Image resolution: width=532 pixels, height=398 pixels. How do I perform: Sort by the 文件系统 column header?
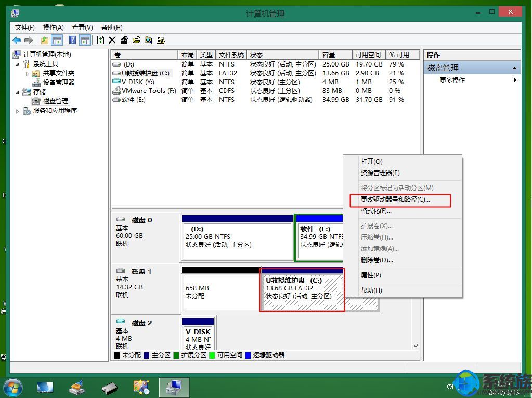click(231, 55)
